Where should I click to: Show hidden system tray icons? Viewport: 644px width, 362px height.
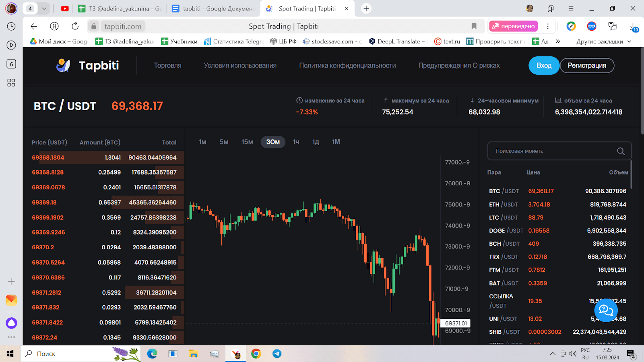tap(552, 354)
